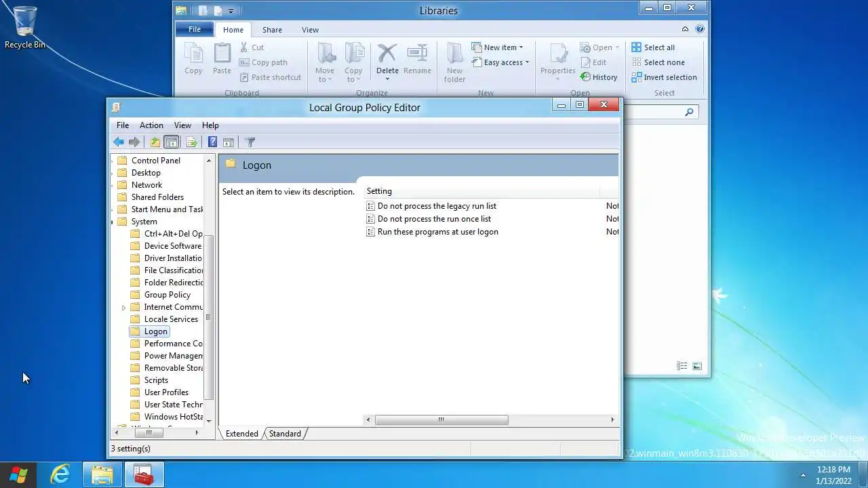The image size is (868, 488).
Task: Select the Scripts tree folder
Action: [x=156, y=380]
